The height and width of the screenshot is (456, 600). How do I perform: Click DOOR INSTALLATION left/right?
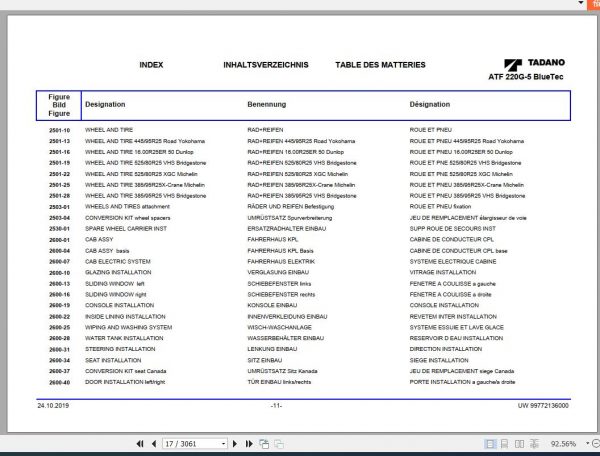(125, 382)
